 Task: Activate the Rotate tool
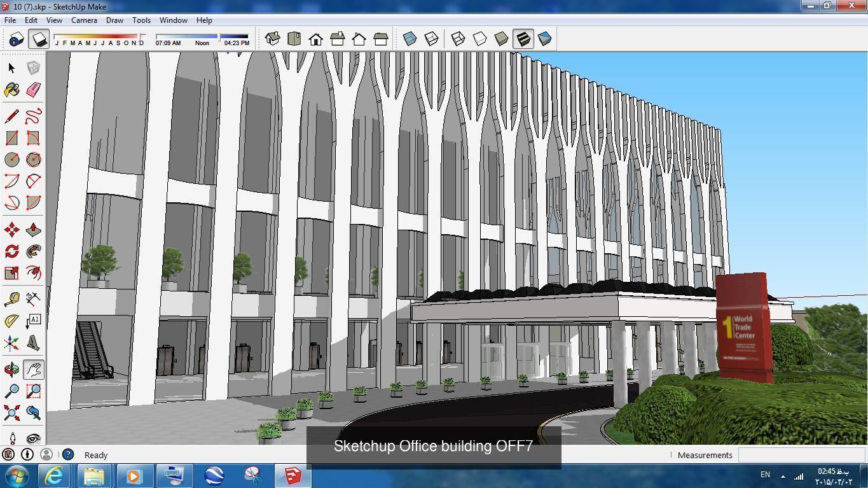tap(11, 251)
